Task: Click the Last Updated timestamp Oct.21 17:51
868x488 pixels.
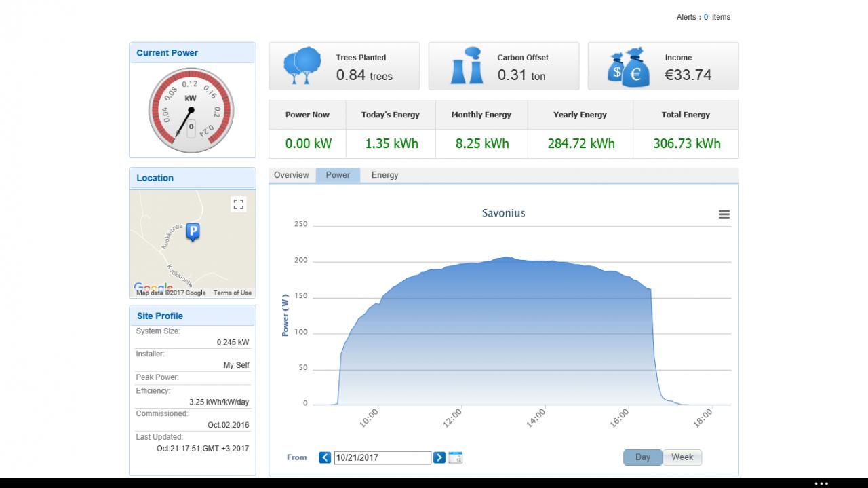Action: point(203,449)
